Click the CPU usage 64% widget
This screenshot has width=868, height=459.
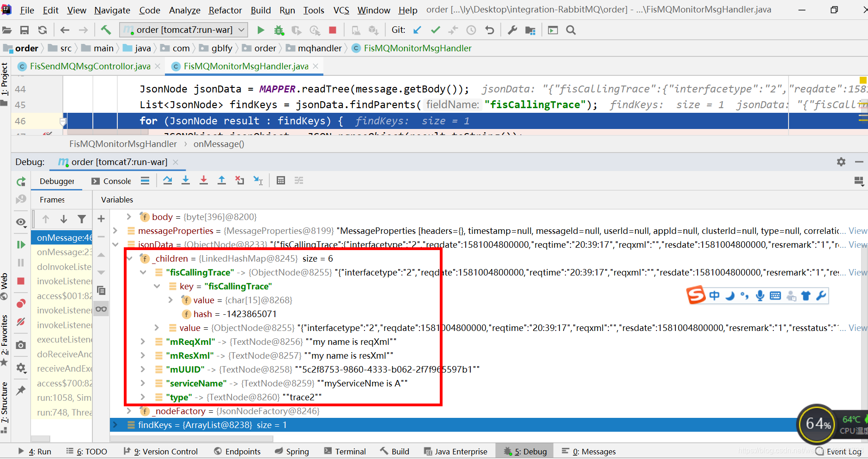817,423
